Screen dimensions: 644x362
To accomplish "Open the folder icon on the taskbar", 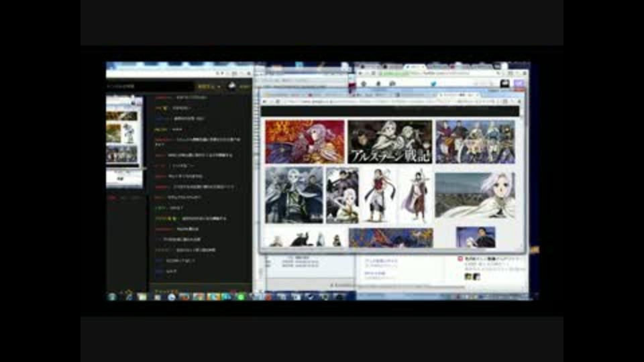I will [142, 297].
